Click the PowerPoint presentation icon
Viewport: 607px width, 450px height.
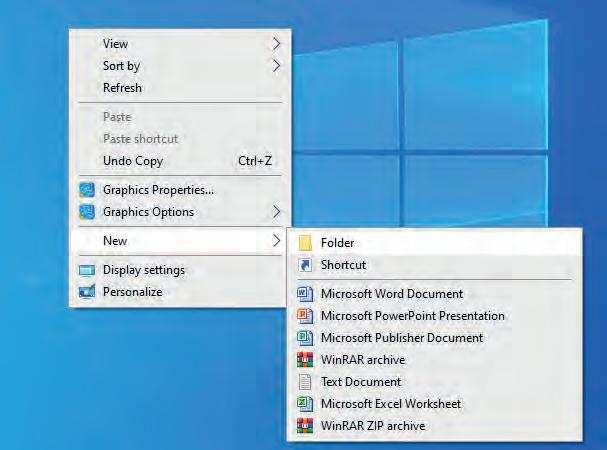[305, 316]
